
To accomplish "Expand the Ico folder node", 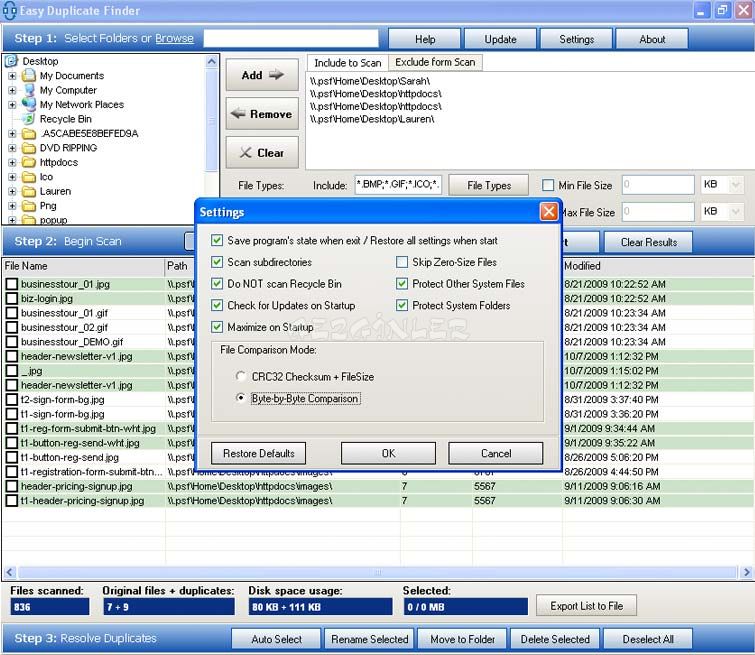I will [12, 177].
